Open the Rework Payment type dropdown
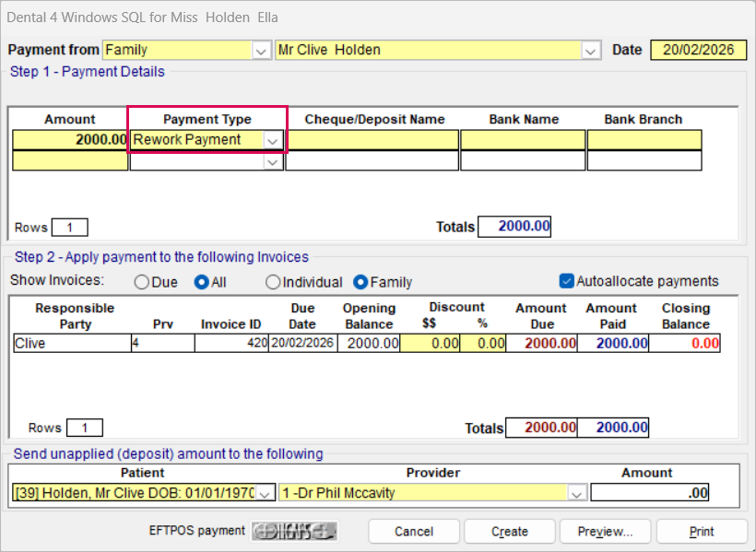Viewport: 756px width, 552px height. tap(273, 140)
